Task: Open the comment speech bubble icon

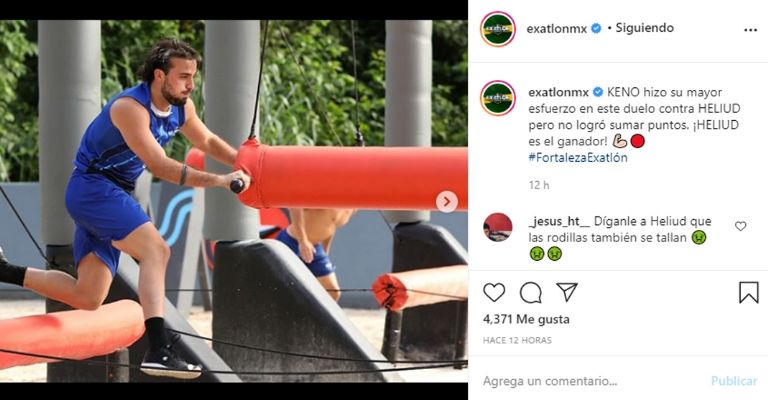Action: (530, 293)
